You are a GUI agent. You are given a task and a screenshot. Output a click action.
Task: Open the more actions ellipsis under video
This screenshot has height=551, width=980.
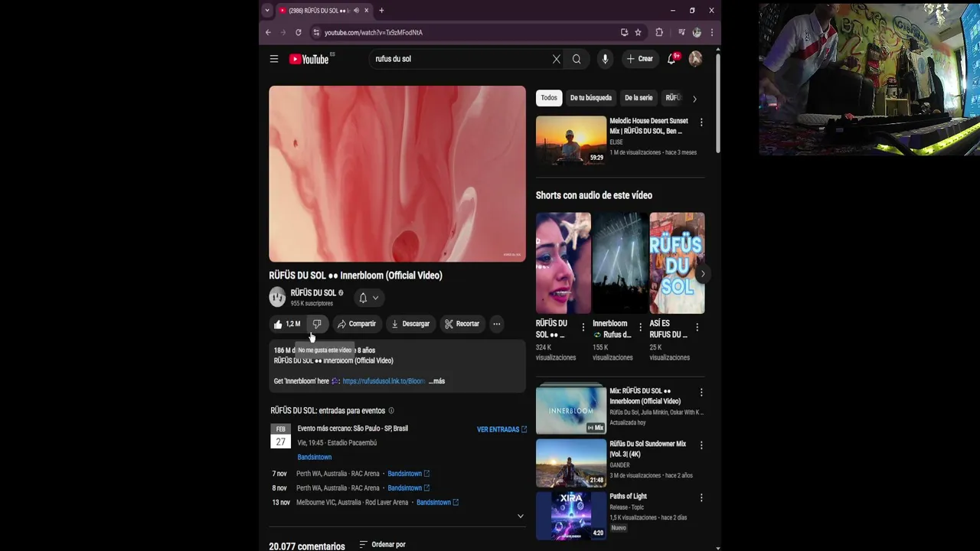tap(497, 324)
